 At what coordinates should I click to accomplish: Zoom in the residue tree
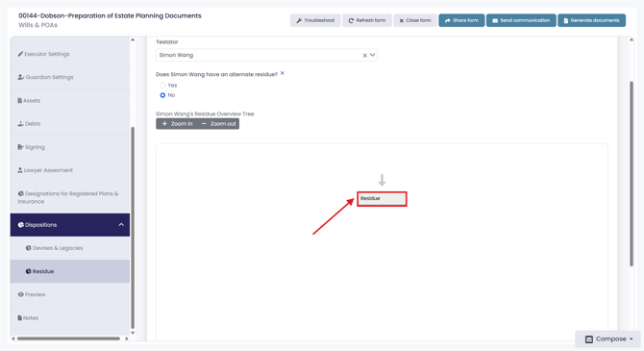[178, 124]
